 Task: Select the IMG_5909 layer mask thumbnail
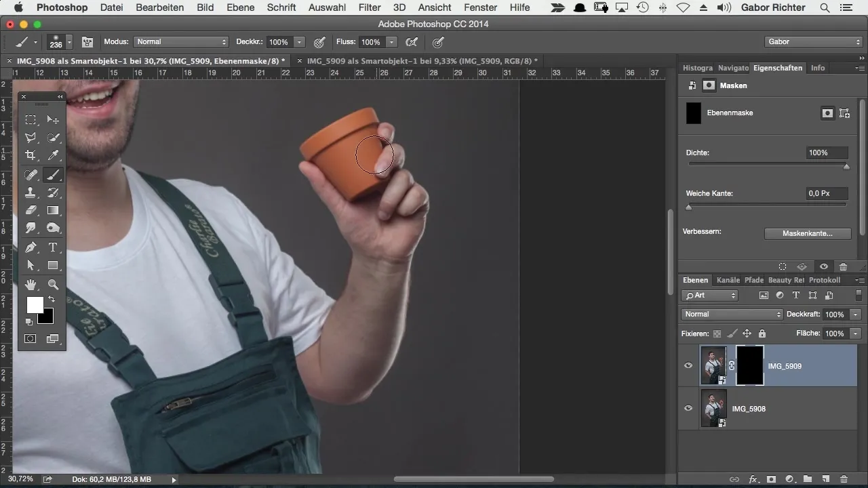(750, 366)
